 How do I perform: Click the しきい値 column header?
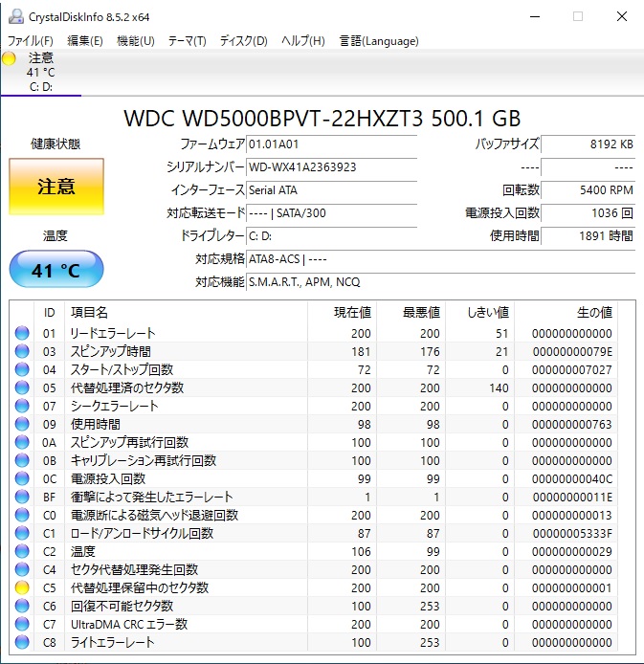(x=480, y=313)
